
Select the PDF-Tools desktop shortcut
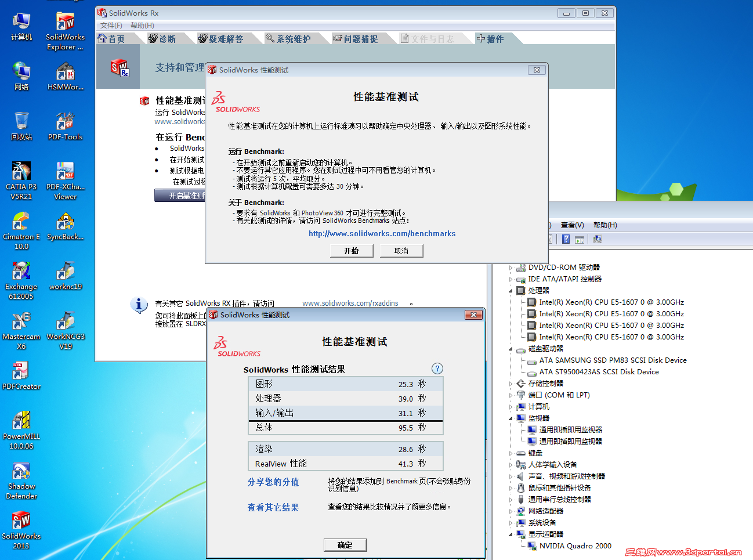[x=65, y=126]
